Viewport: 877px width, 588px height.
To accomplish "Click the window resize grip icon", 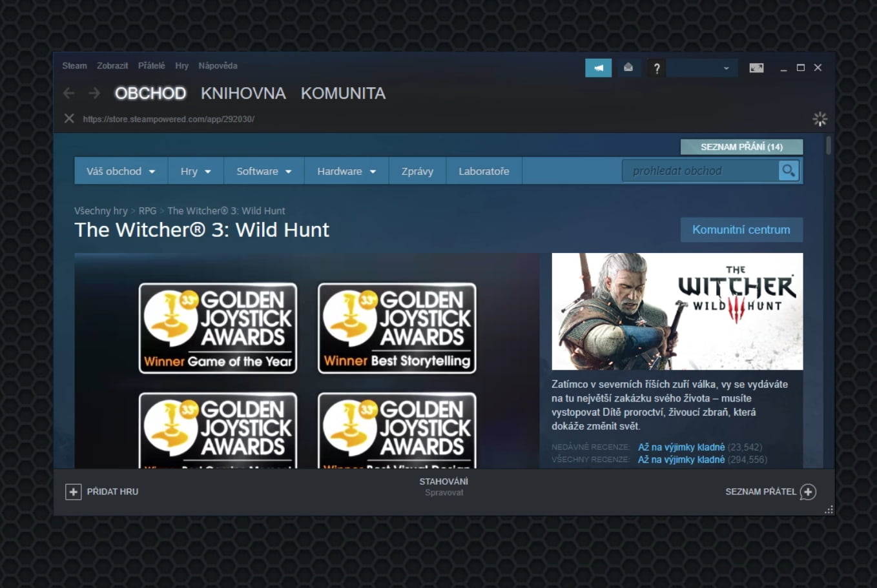I will pos(829,510).
